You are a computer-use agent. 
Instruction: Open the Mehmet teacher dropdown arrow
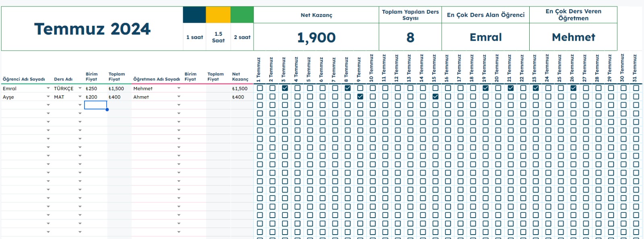click(179, 89)
